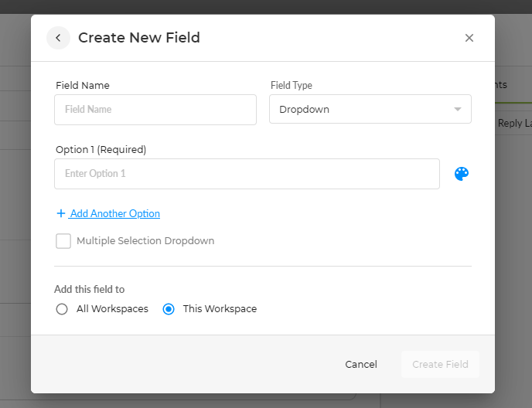Open the color palette picker icon
532x408 pixels.
tap(462, 174)
